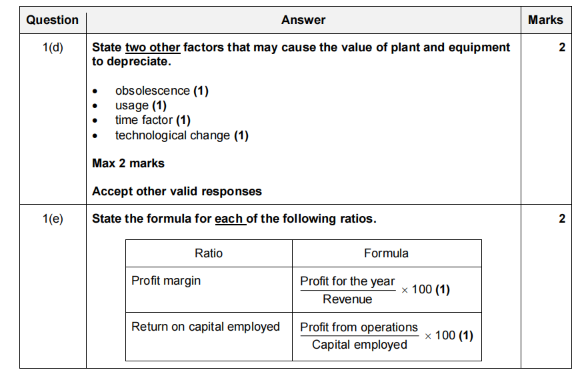Image resolution: width=588 pixels, height=376 pixels.
Task: Click the underlined words 'two other'
Action: click(153, 47)
